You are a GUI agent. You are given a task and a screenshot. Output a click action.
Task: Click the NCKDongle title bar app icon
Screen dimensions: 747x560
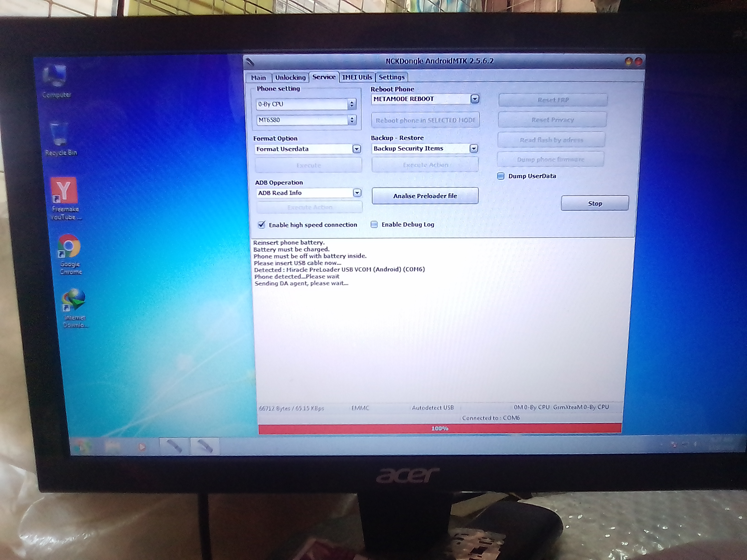250,62
